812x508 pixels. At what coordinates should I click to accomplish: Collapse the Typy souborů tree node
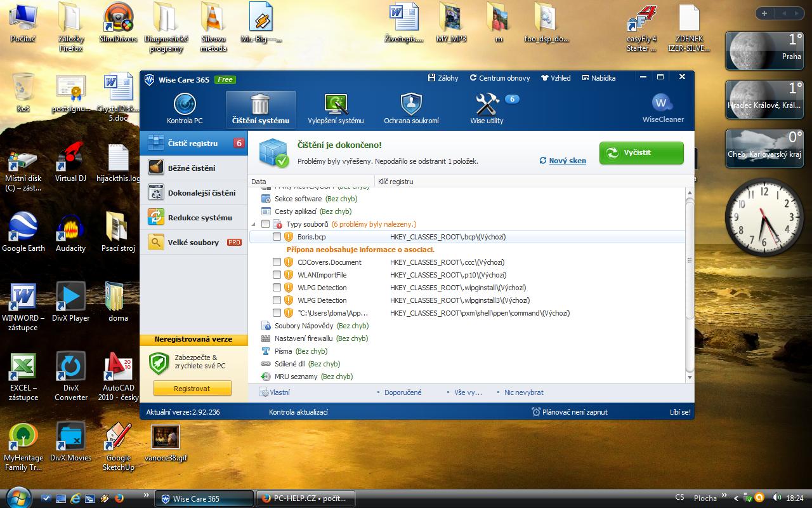[254, 224]
